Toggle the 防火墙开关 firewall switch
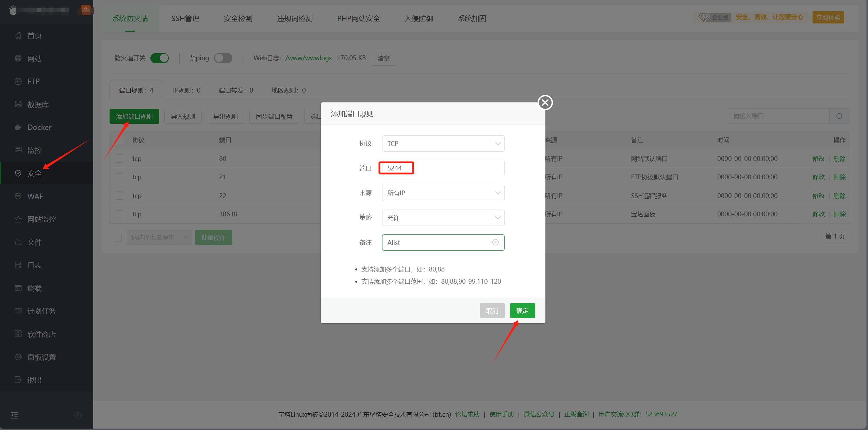The height and width of the screenshot is (430, 868). (x=160, y=58)
